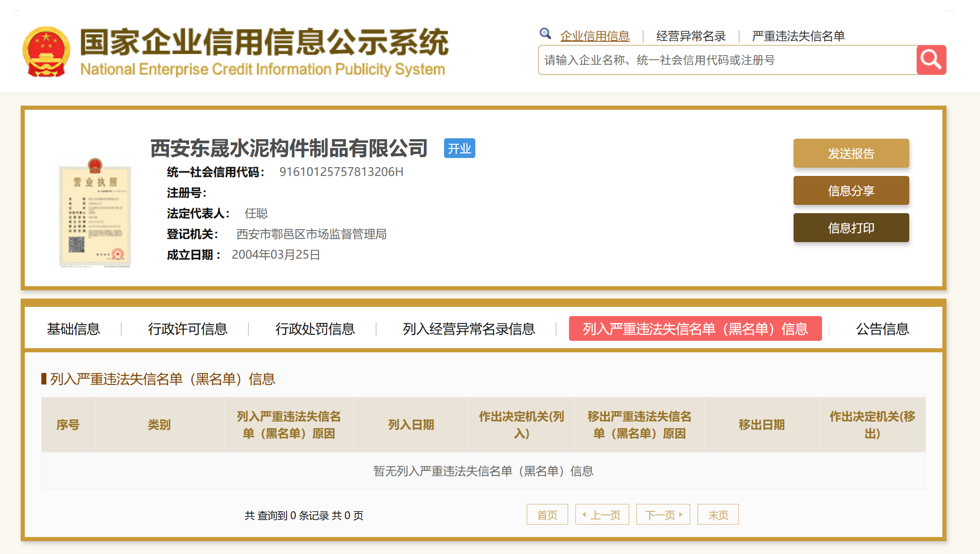This screenshot has height=554, width=980.
Task: Open the 列入经营异常名录信息 tab
Action: coord(469,329)
